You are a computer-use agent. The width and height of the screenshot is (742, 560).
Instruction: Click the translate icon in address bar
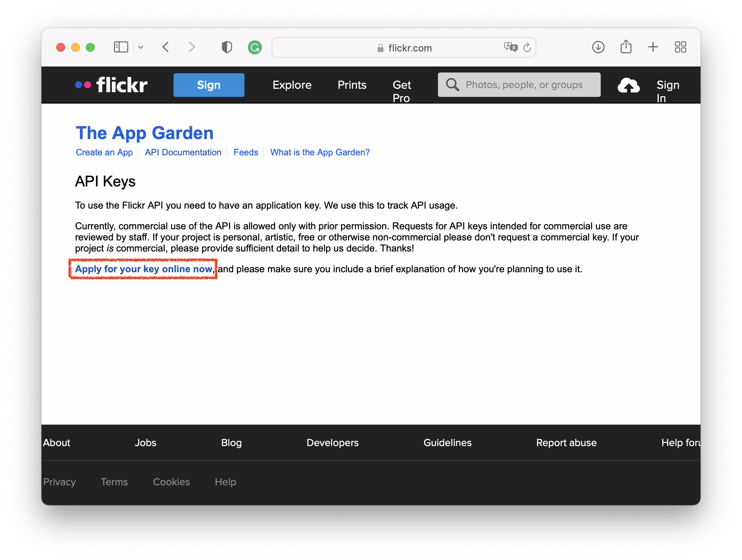click(x=510, y=47)
